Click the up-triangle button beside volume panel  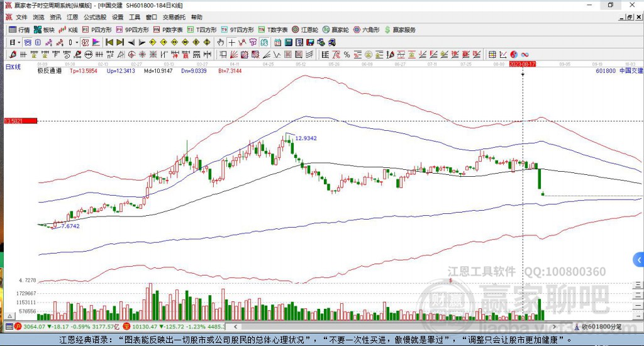[10, 316]
